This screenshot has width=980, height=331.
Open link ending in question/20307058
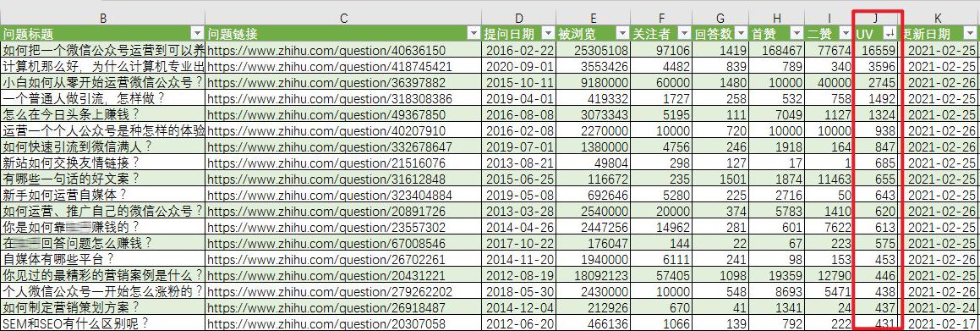pos(326,324)
